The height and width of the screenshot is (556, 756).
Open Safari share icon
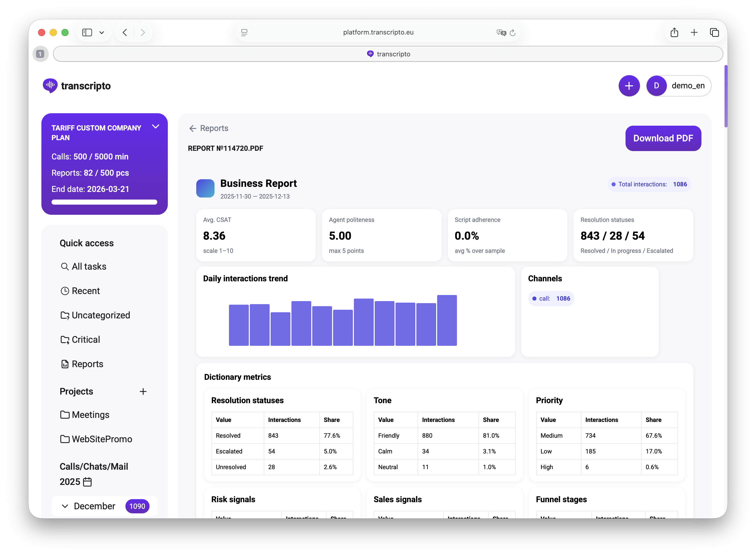674,32
